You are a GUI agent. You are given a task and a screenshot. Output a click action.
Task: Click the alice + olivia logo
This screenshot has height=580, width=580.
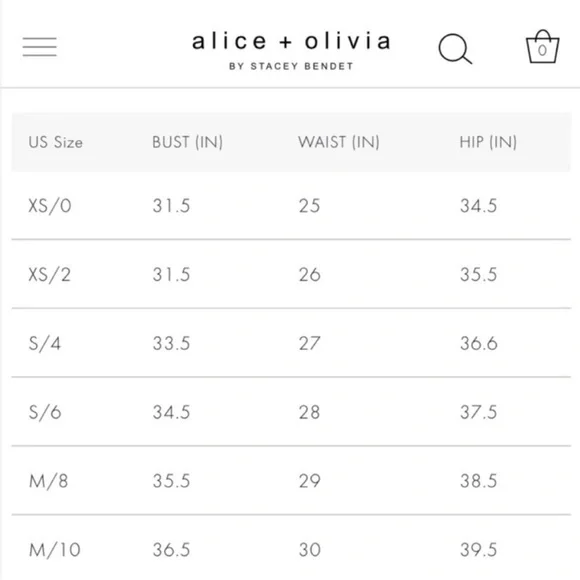[x=291, y=41]
